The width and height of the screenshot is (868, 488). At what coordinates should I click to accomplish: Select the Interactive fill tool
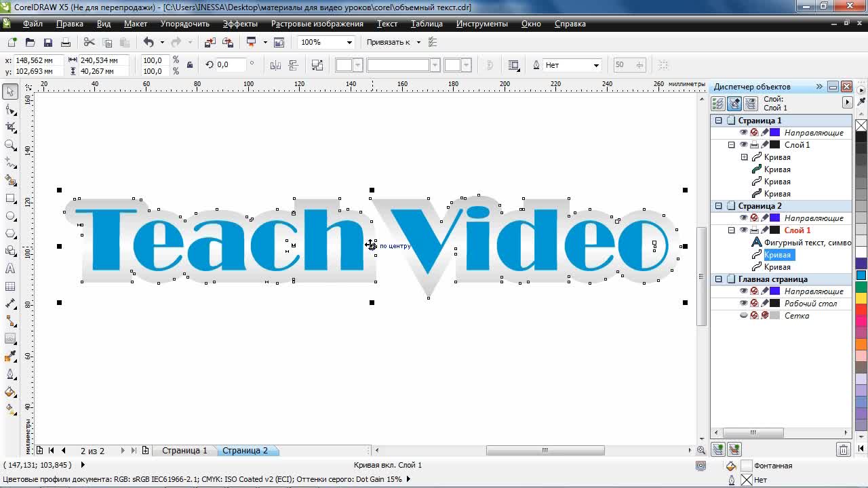click(x=10, y=409)
